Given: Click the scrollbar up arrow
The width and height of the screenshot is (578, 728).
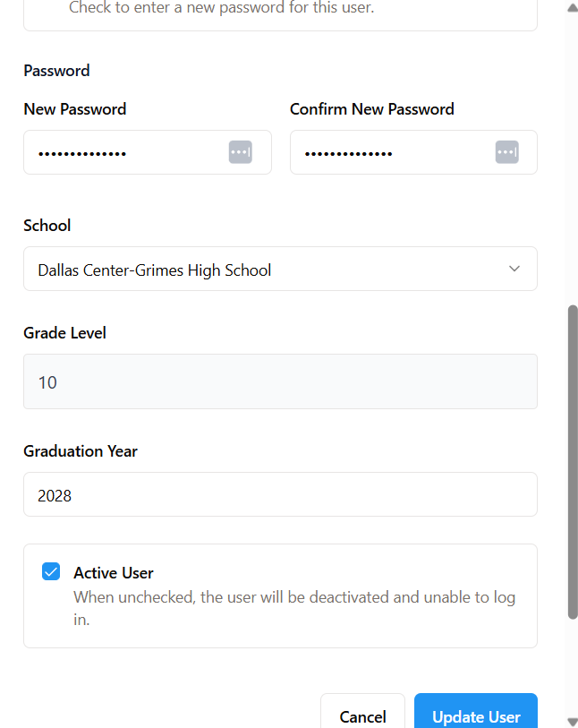Looking at the screenshot, I should coord(573,7).
